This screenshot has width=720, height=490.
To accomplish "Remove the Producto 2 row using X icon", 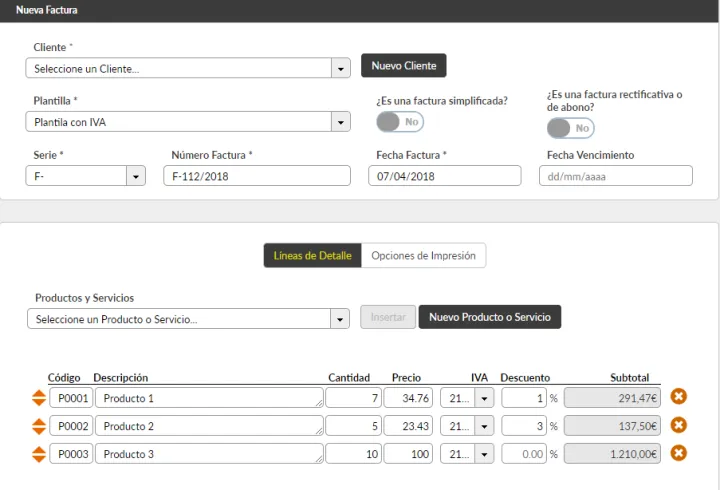I will pos(678,426).
